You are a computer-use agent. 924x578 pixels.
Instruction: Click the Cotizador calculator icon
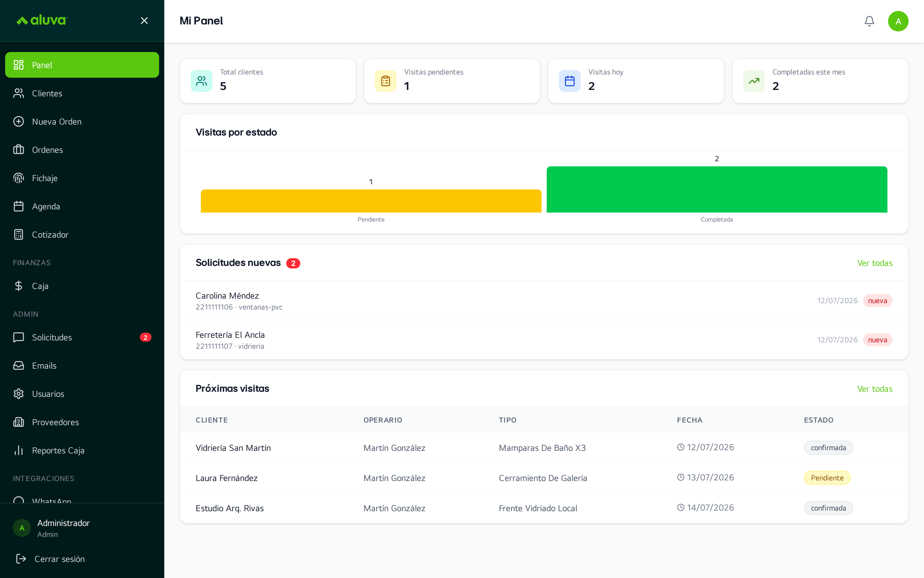(x=19, y=235)
